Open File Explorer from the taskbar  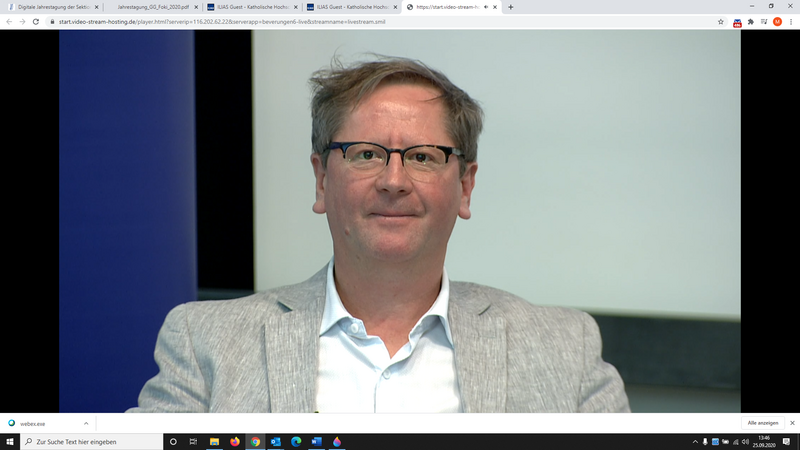tap(214, 441)
